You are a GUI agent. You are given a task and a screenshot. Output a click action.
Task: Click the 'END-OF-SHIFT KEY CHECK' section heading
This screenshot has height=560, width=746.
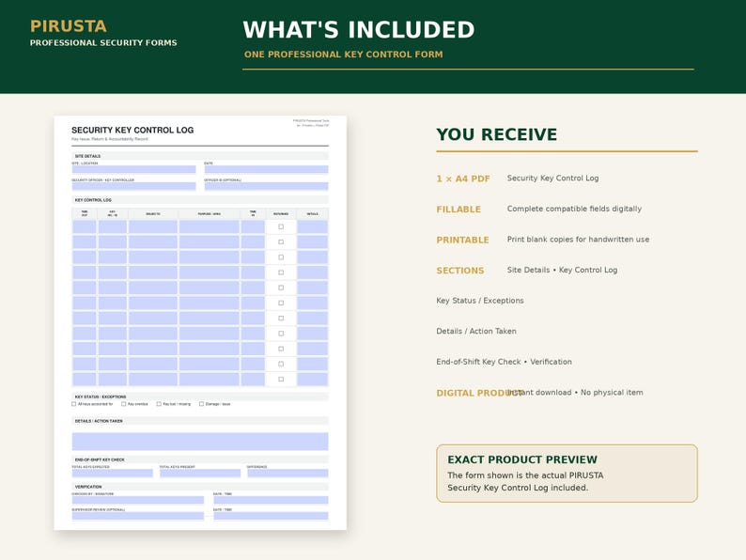[100, 459]
